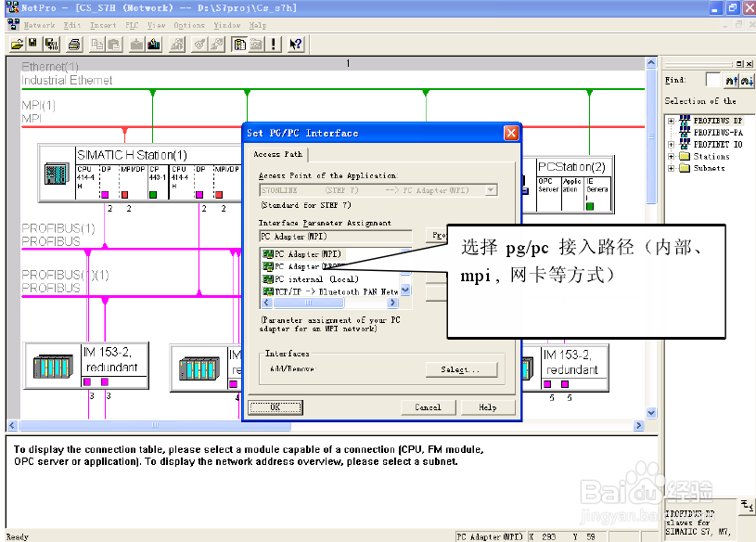Select PC internal (local) interface entry
This screenshot has height=542, width=756.
click(x=315, y=279)
